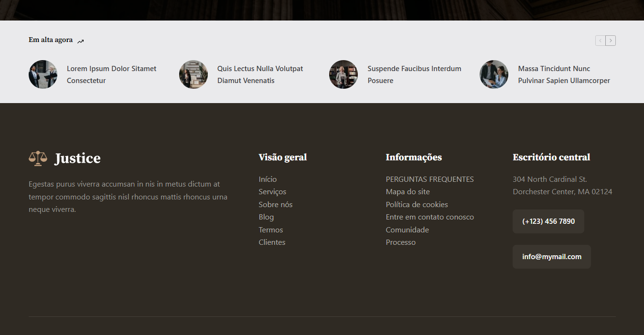Open the Mapa do site link
This screenshot has width=644, height=335.
pyautogui.click(x=408, y=192)
